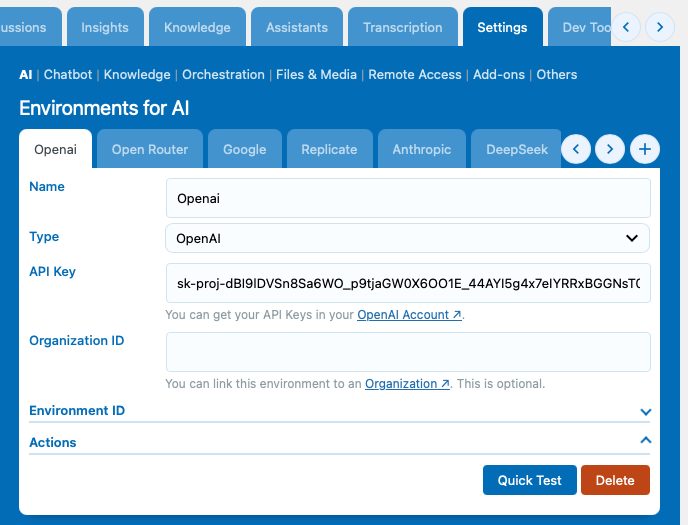Go to Add-ons settings
Screen dimensions: 688x525
[x=499, y=75]
